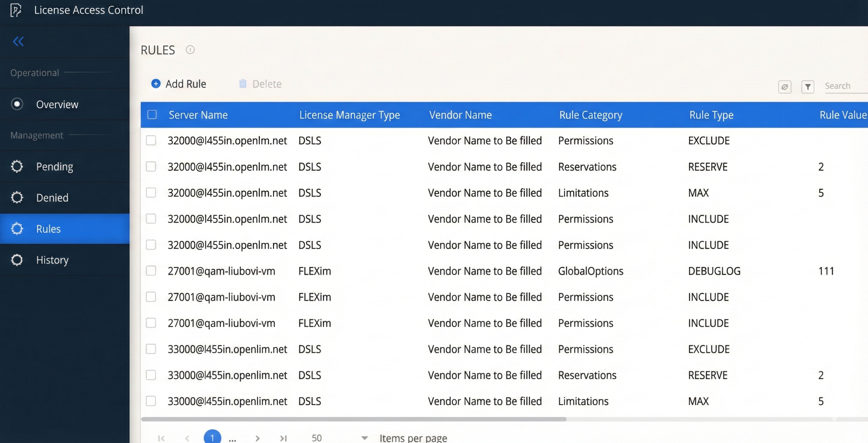The height and width of the screenshot is (443, 868).
Task: Click the Rules gear icon in sidebar
Action: click(x=17, y=229)
